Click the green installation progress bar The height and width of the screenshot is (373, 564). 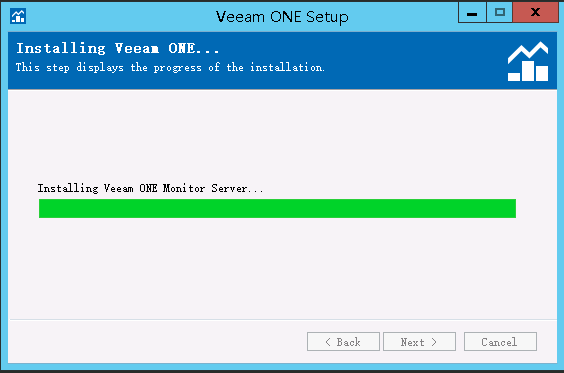point(277,208)
